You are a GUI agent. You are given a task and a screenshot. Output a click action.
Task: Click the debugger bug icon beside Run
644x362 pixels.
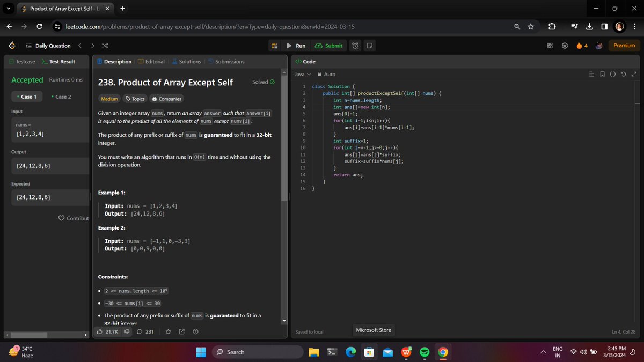tap(275, 46)
